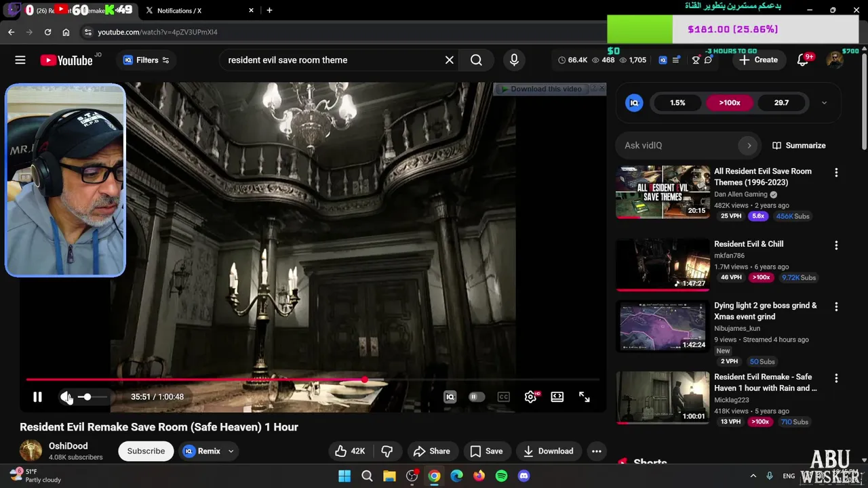The width and height of the screenshot is (868, 488).
Task: Open player settings gear
Action: coord(530,396)
